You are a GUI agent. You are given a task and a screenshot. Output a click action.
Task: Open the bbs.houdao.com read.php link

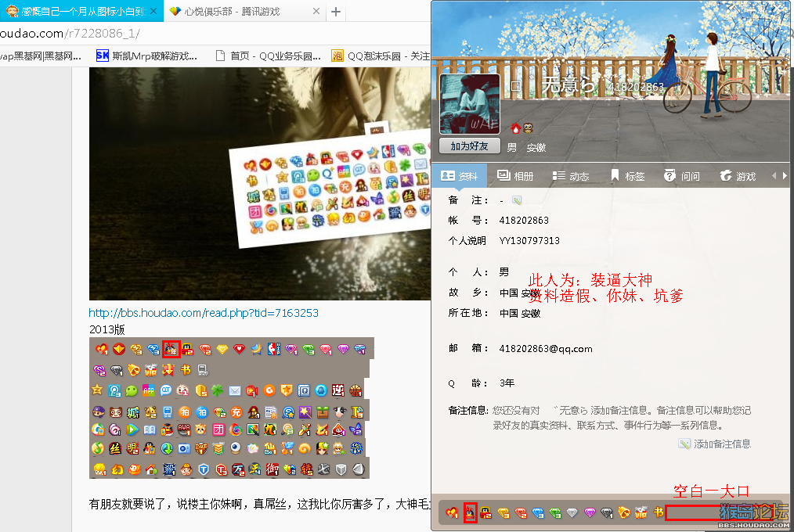[x=204, y=313]
